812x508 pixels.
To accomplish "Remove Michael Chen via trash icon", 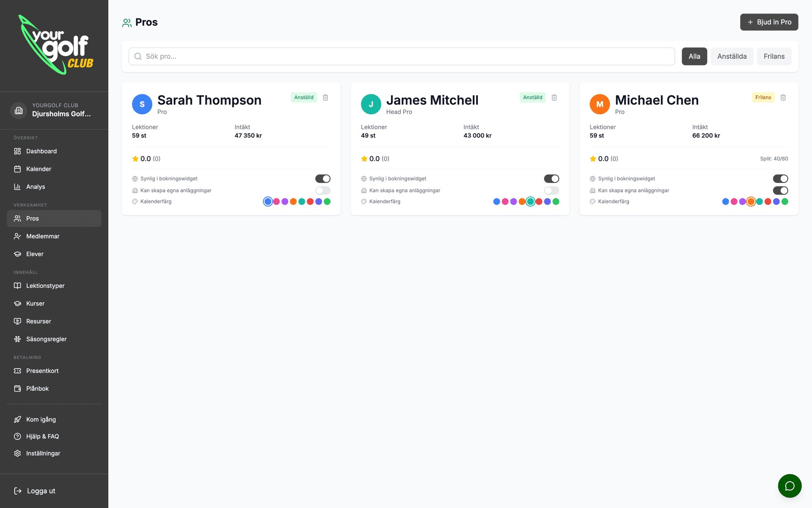I will pos(783,97).
